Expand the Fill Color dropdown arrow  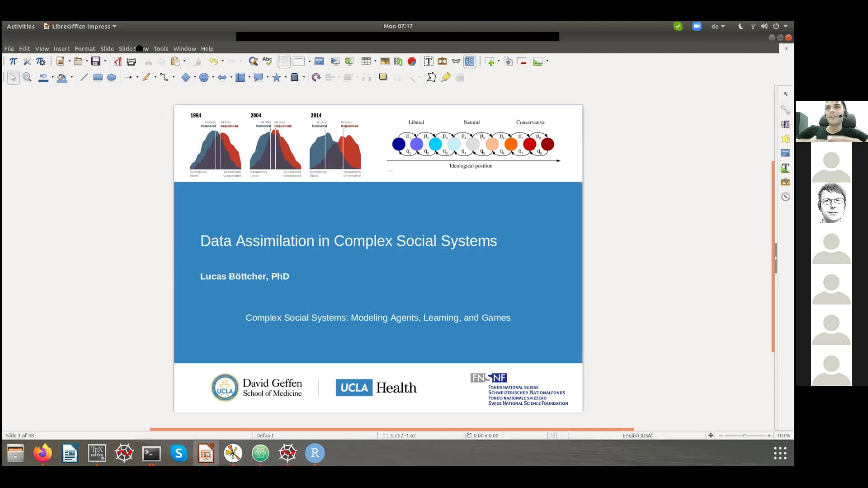click(71, 78)
